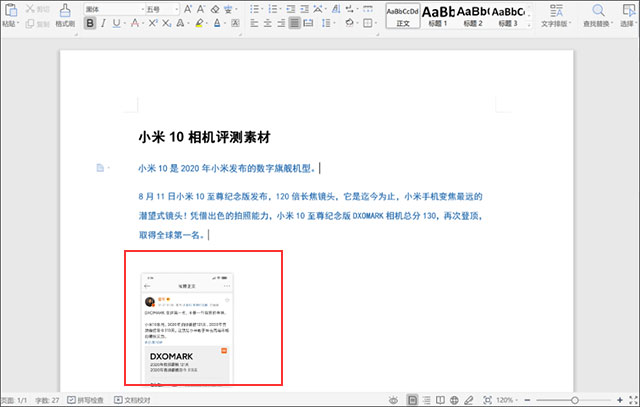Apply the yellow text highlight color
Screen dimensions: 640x407
199,23
